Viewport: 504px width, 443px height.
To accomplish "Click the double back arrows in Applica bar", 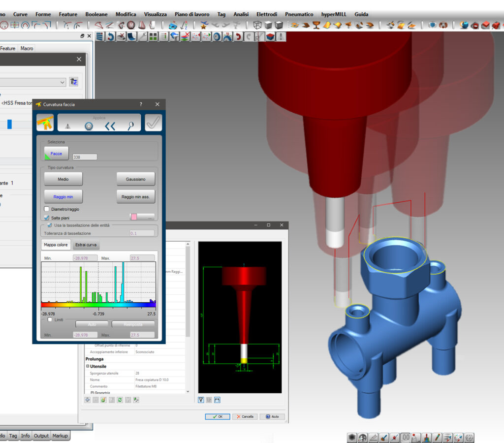I will (x=110, y=126).
